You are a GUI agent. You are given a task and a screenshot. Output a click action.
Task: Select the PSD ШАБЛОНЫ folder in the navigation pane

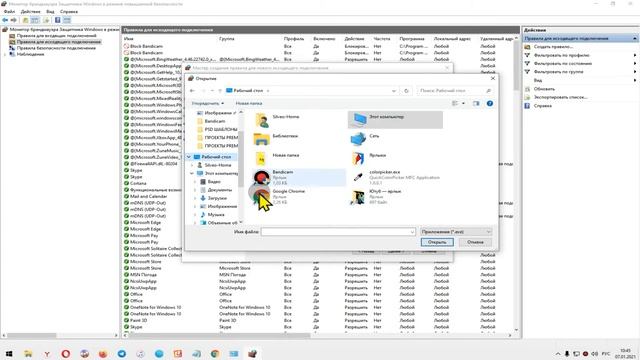coord(220,129)
